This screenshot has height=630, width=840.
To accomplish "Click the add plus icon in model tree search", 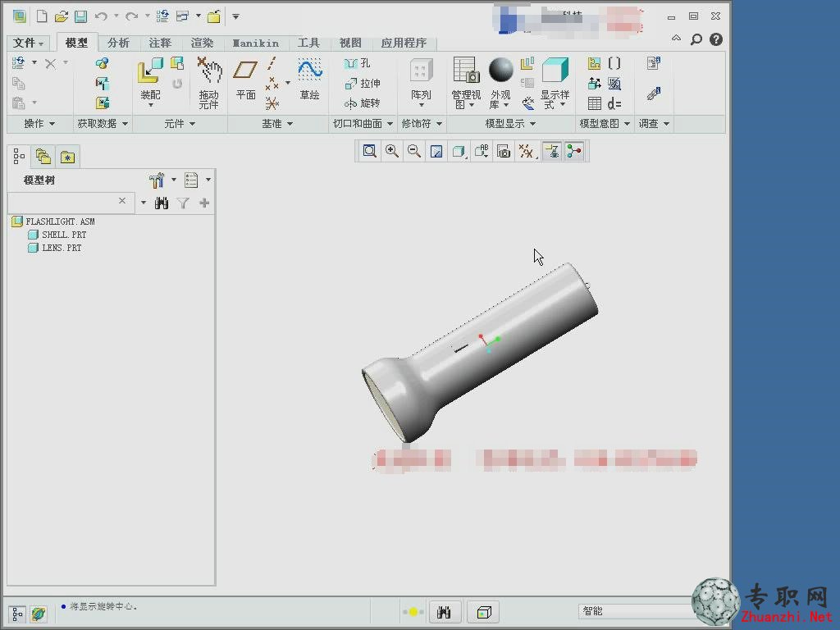I will click(x=204, y=203).
